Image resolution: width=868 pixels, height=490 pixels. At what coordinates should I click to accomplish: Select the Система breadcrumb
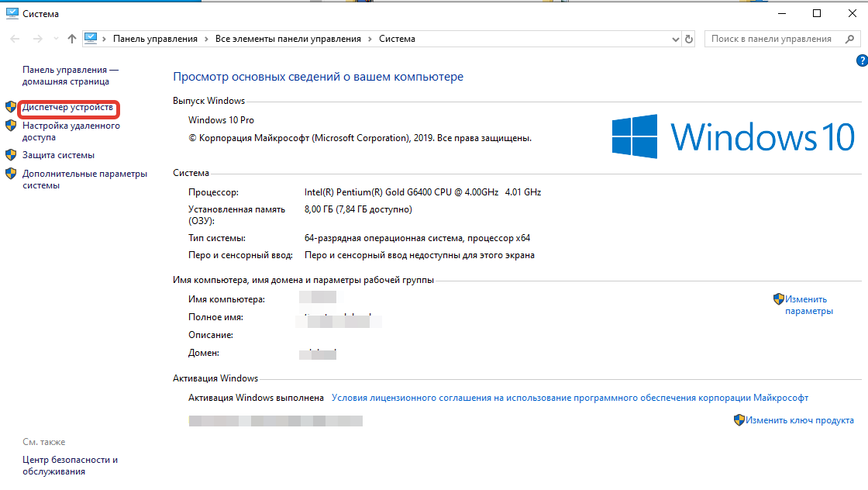(x=397, y=39)
